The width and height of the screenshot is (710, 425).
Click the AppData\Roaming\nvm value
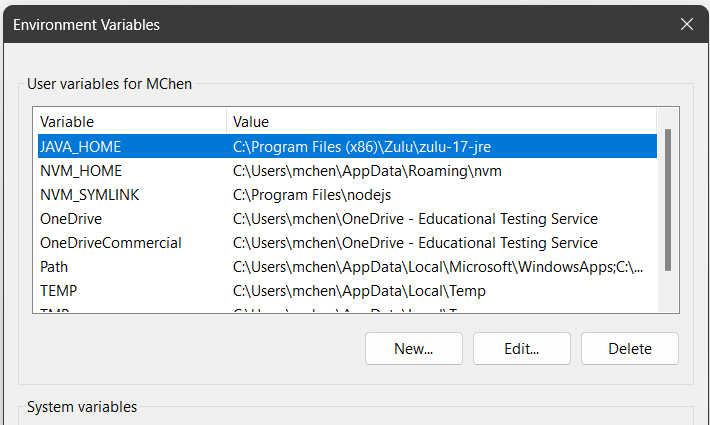point(367,171)
